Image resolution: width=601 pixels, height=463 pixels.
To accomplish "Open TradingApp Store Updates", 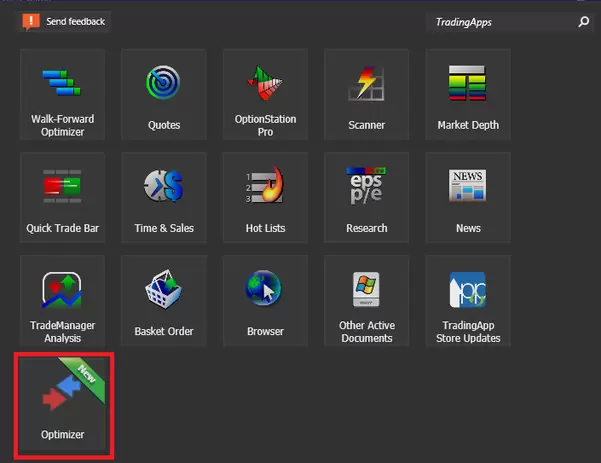I will [468, 301].
